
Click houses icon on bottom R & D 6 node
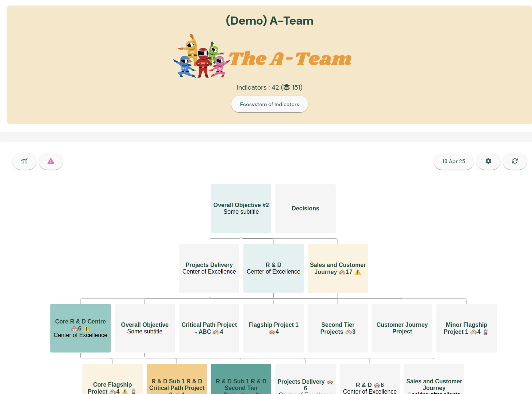(377, 385)
